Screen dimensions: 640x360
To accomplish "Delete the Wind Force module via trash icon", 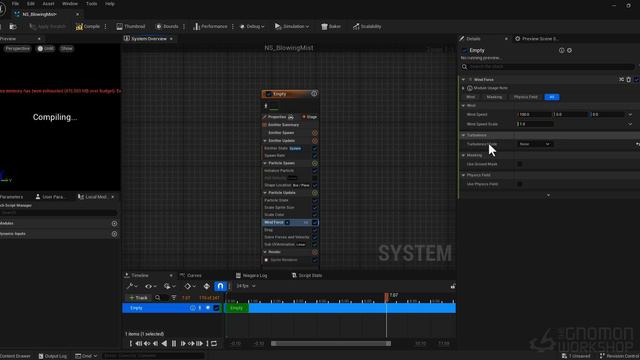I will point(629,80).
